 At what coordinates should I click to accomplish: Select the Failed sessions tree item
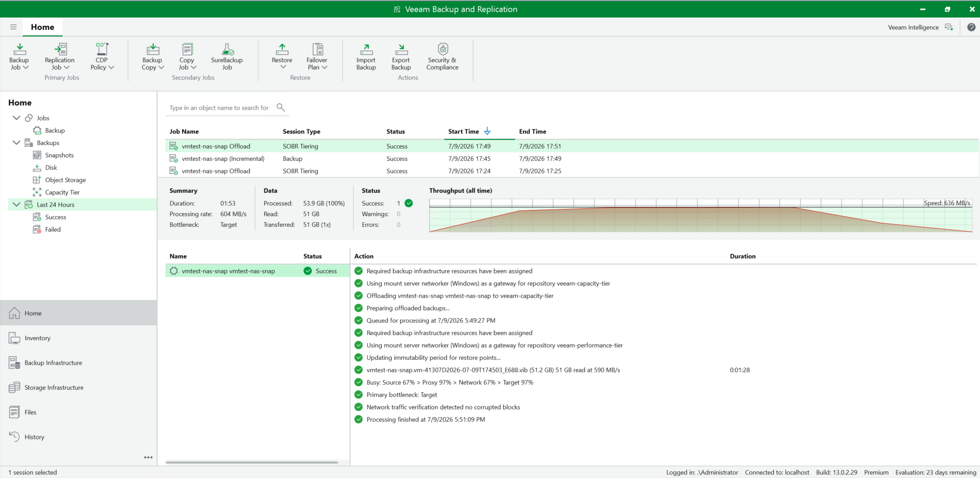(x=47, y=229)
